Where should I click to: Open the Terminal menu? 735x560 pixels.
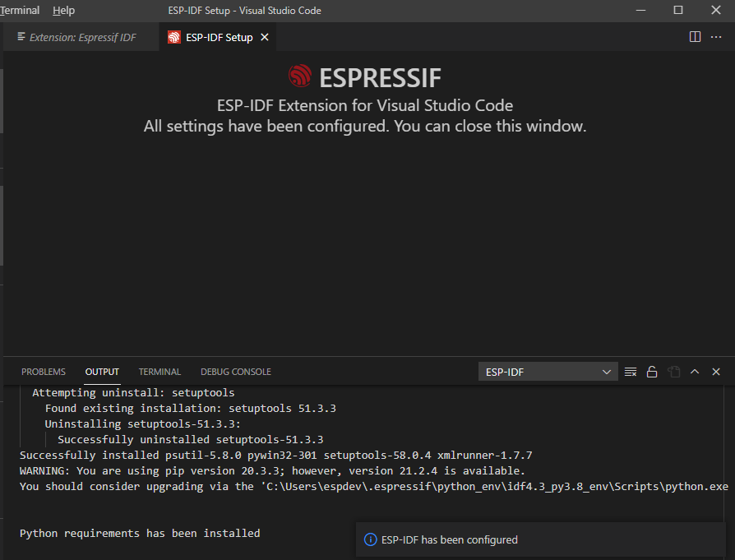[20, 10]
